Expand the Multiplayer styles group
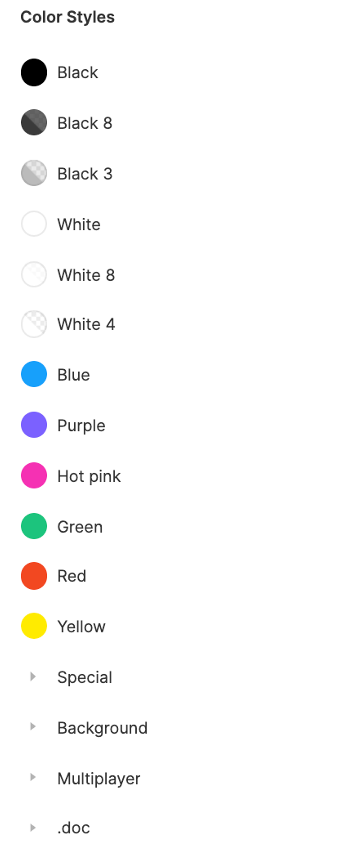This screenshot has height=868, width=343. coord(33,777)
